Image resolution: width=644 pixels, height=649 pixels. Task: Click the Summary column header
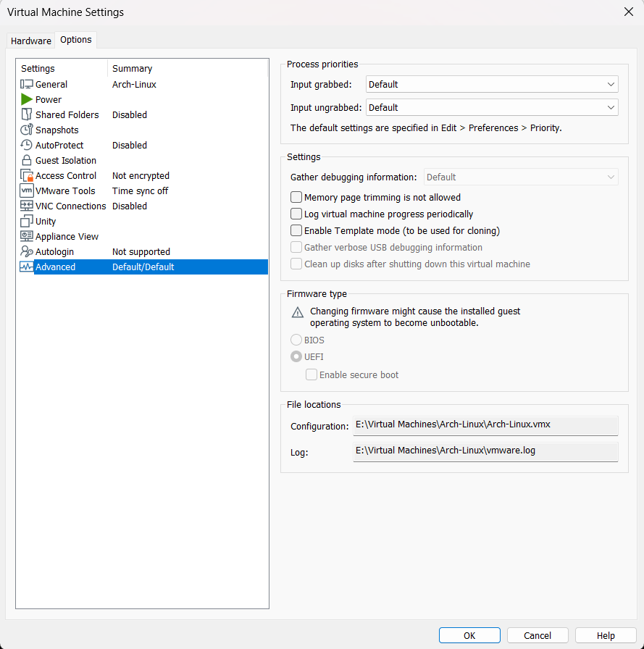(188, 68)
